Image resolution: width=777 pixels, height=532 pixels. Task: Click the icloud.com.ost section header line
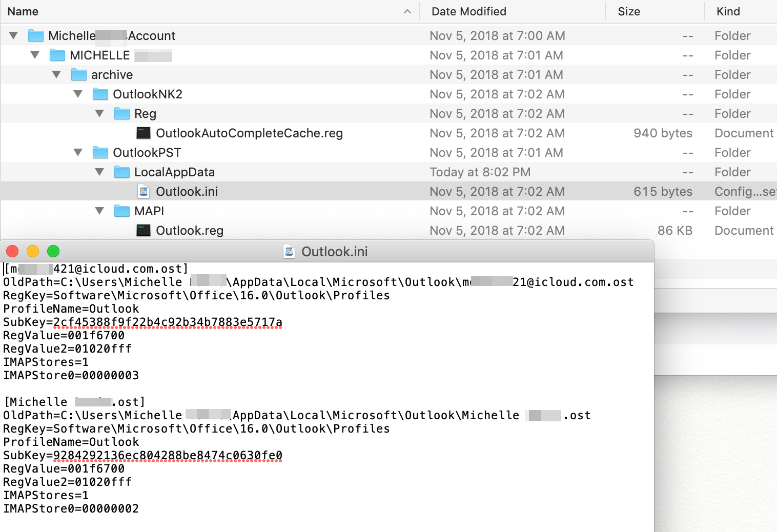tap(96, 269)
